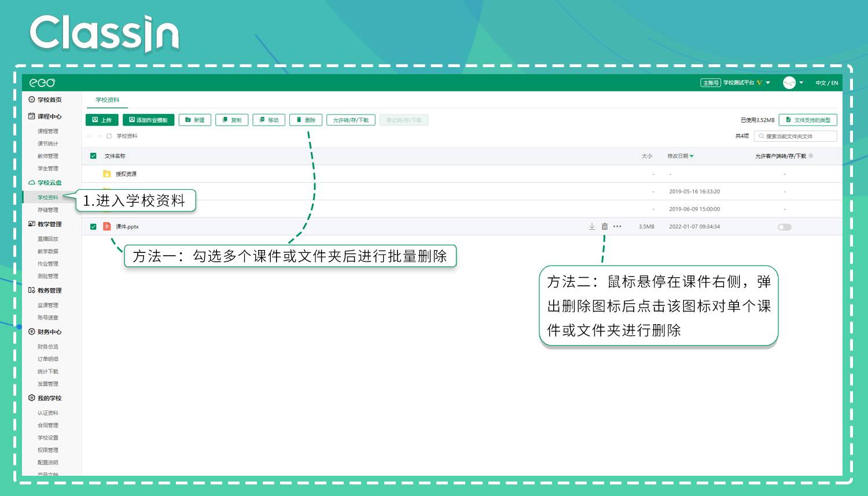Click the 上传 upload button
This screenshot has height=496, width=868.
point(102,120)
